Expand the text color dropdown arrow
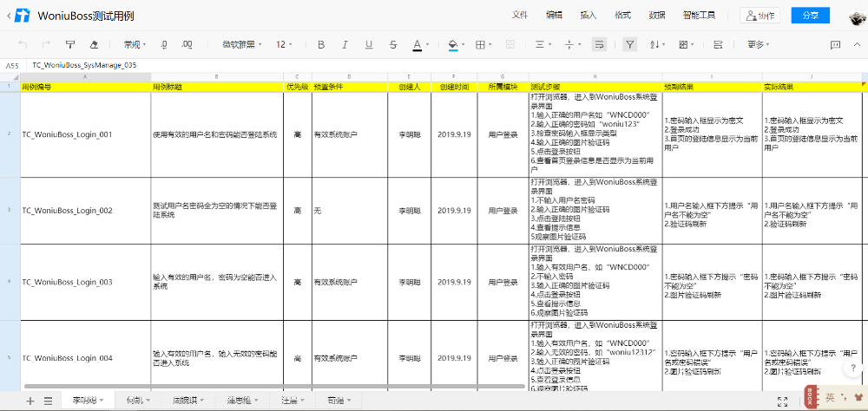 point(429,45)
